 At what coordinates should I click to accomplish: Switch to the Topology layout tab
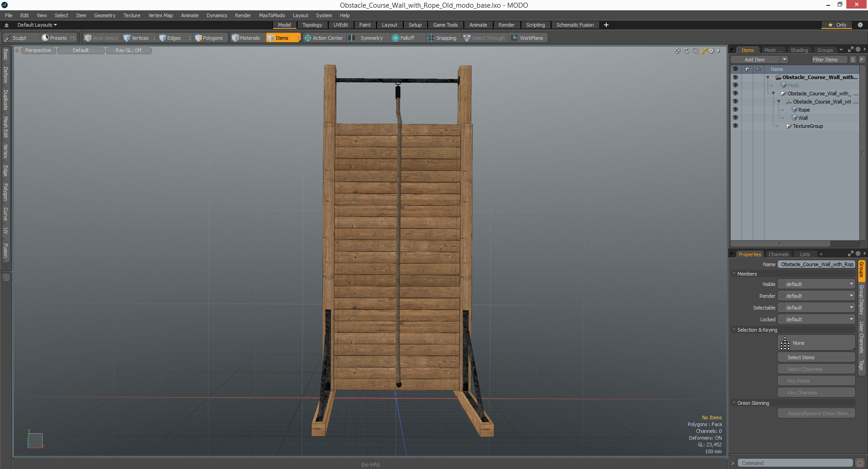pyautogui.click(x=312, y=25)
